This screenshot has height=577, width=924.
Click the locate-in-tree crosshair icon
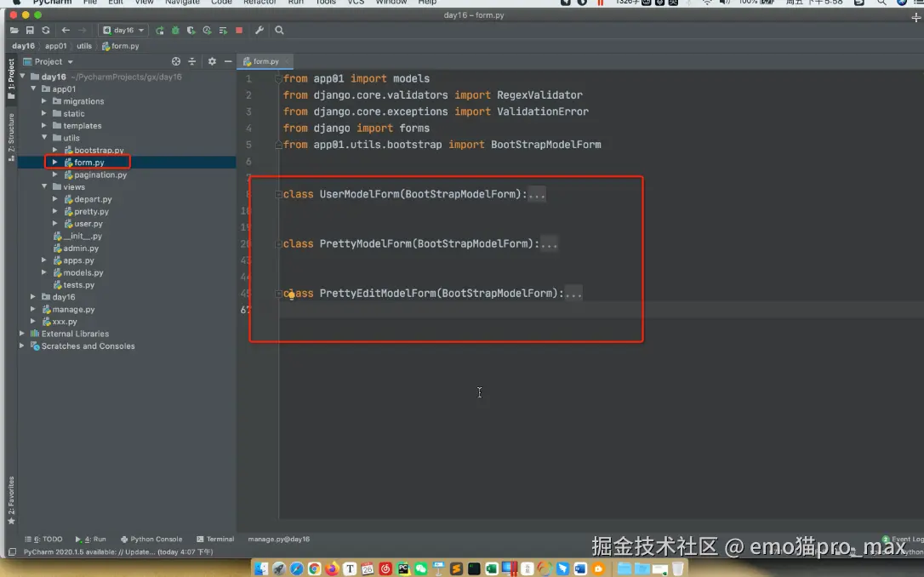pyautogui.click(x=175, y=61)
